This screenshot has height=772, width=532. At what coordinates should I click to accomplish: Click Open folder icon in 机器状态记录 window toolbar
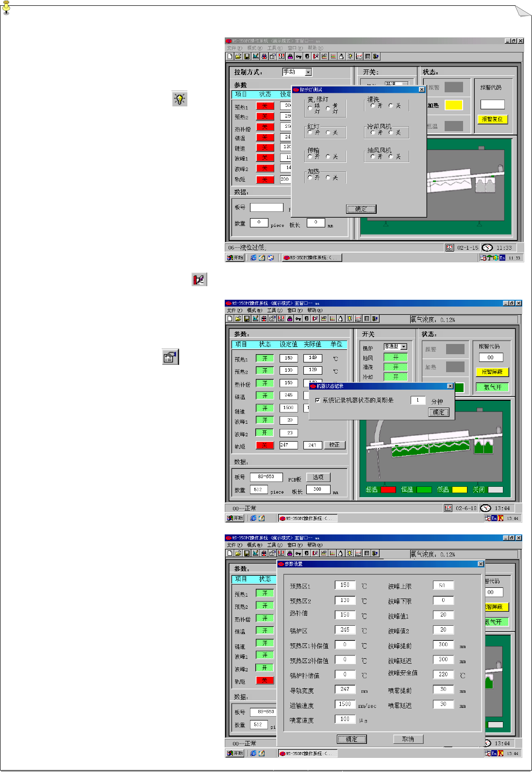[x=238, y=319]
